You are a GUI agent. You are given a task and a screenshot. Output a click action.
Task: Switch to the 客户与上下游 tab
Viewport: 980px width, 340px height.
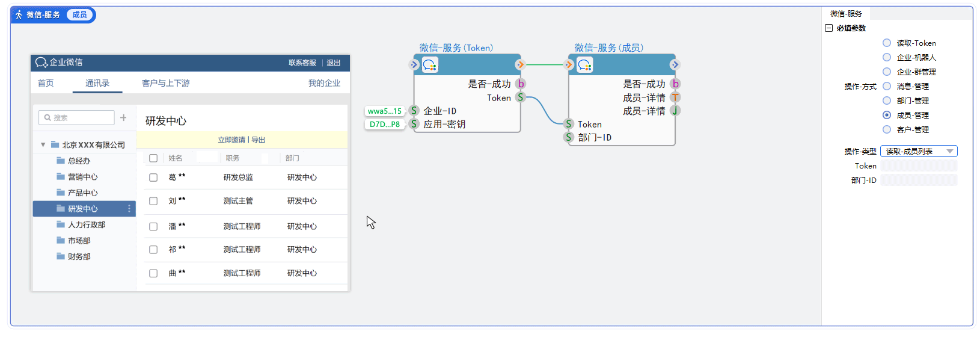click(165, 83)
